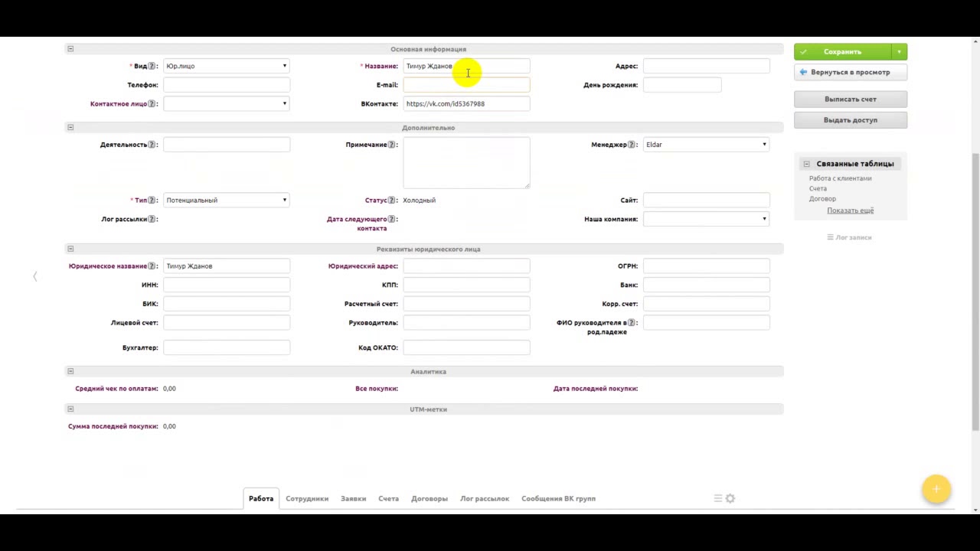980x551 pixels.
Task: Click Юридическое название field
Action: [227, 266]
